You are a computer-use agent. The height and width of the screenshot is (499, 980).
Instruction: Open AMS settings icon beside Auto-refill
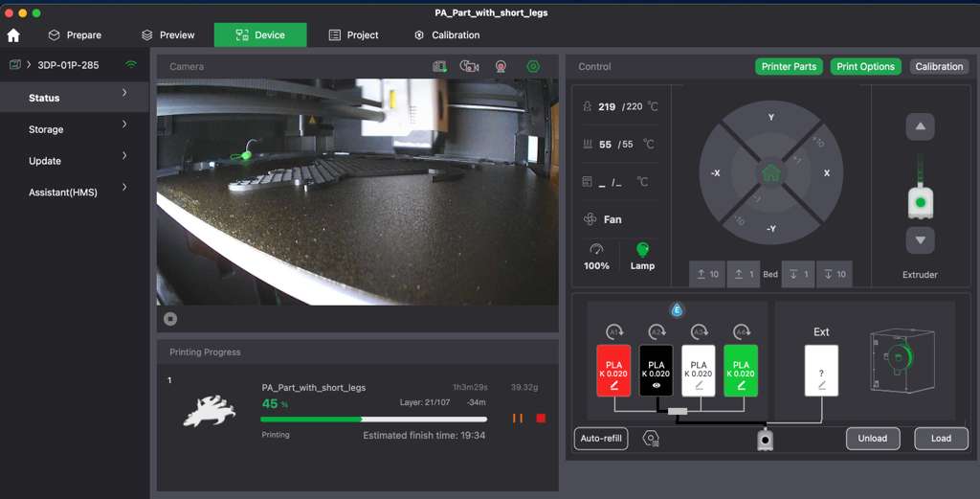pyautogui.click(x=651, y=439)
